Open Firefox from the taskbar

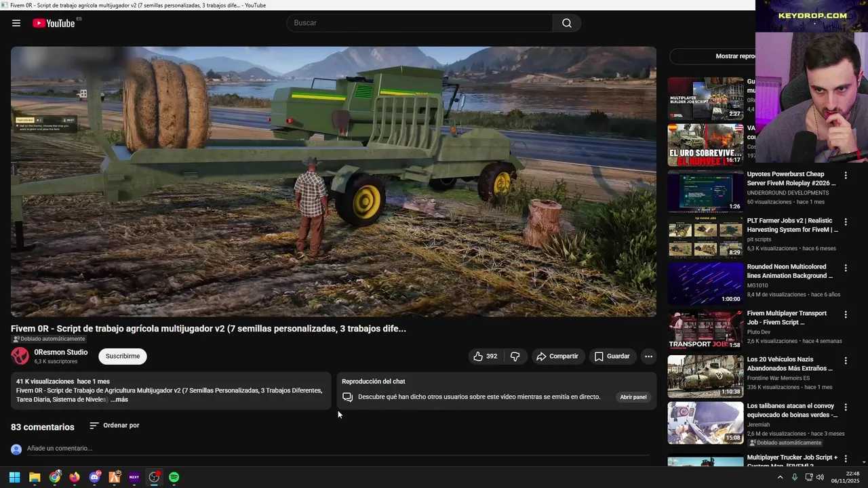coord(75,477)
